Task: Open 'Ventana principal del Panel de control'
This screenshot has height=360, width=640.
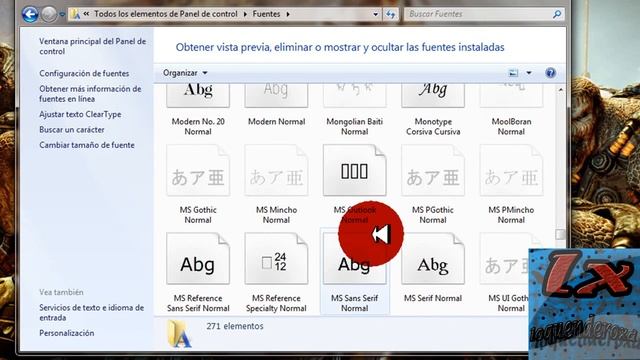Action: click(x=92, y=46)
